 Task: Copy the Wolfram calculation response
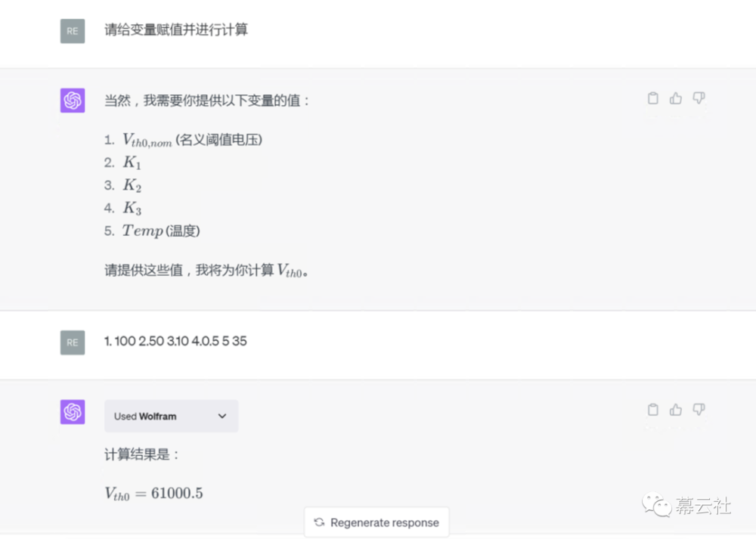pos(652,410)
